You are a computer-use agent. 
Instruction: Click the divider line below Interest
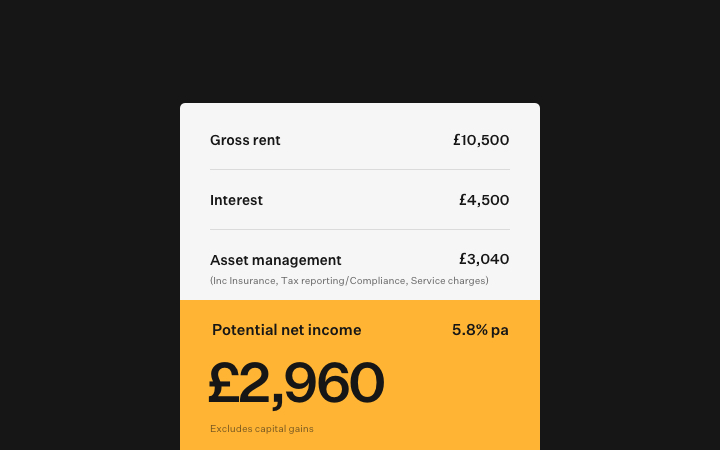coord(360,230)
